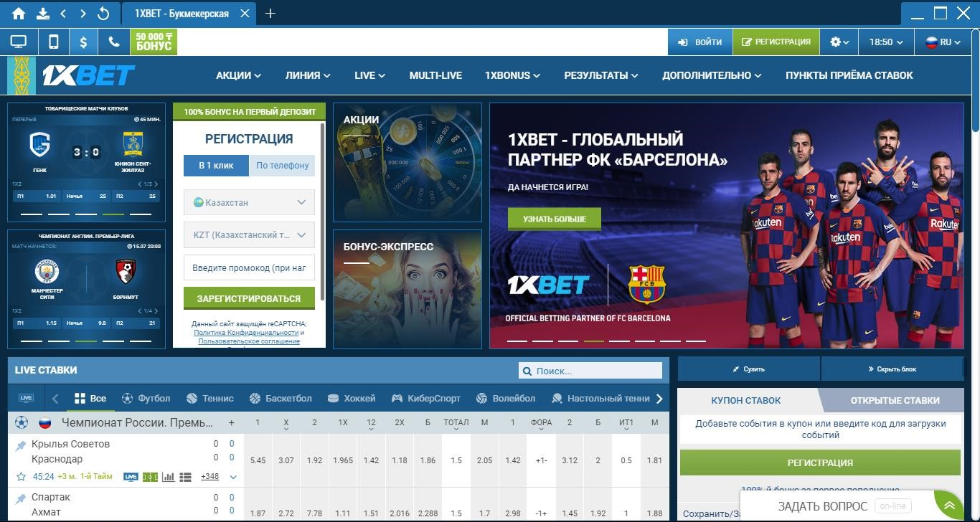Image resolution: width=980 pixels, height=522 pixels.
Task: Open the Бонус-Экспресс promo tile
Action: coord(407,289)
